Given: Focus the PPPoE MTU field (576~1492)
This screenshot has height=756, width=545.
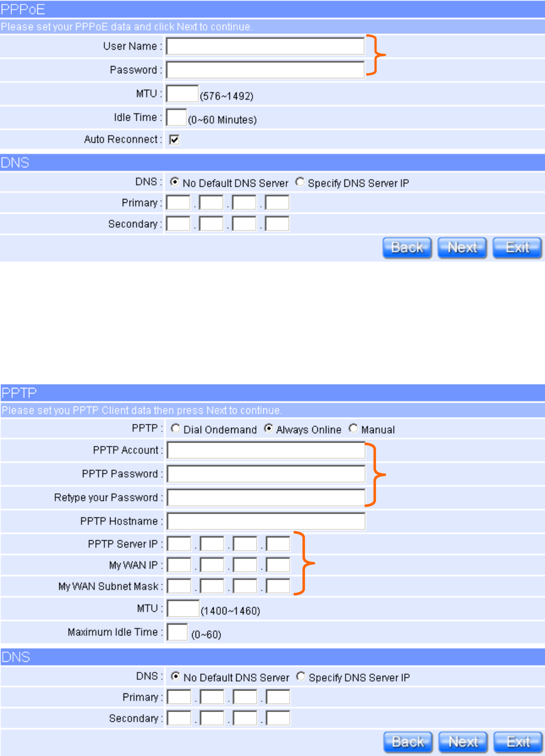Looking at the screenshot, I should tap(182, 94).
